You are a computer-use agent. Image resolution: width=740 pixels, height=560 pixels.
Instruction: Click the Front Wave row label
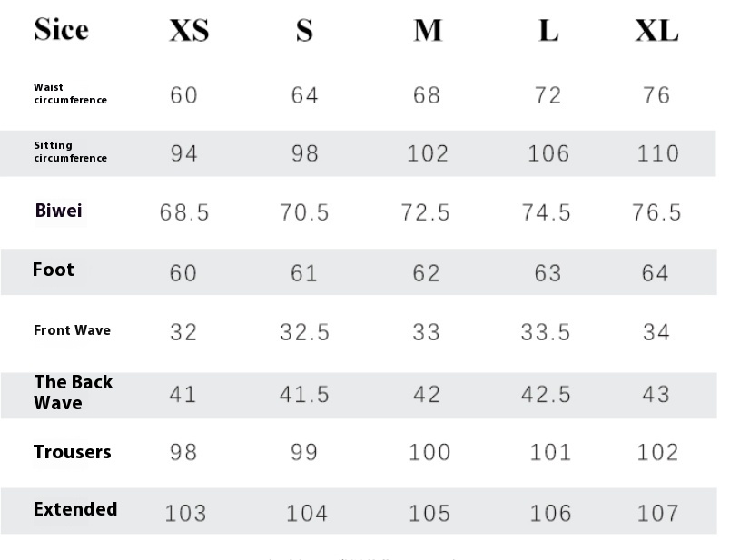tap(72, 330)
